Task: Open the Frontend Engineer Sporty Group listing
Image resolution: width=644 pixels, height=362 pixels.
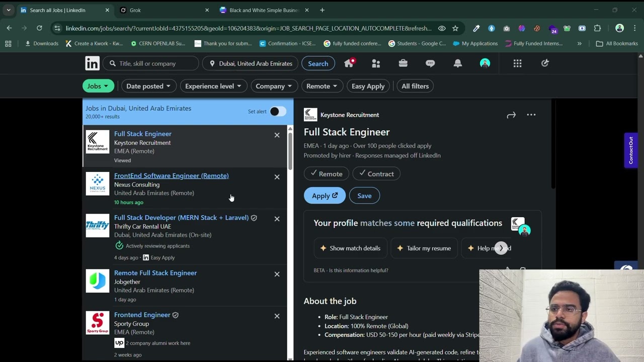Action: pos(142,315)
